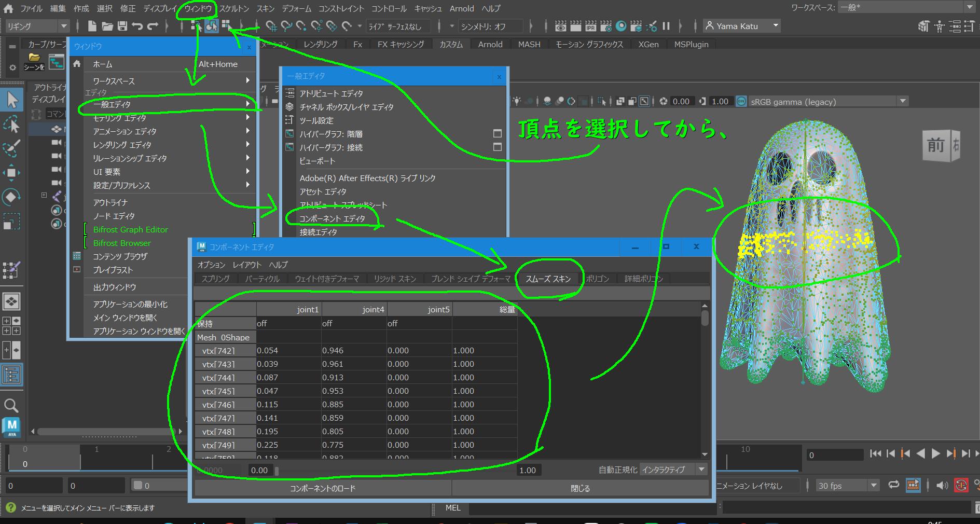Switch to the ポリゴン tab
980x524 pixels.
pos(598,279)
